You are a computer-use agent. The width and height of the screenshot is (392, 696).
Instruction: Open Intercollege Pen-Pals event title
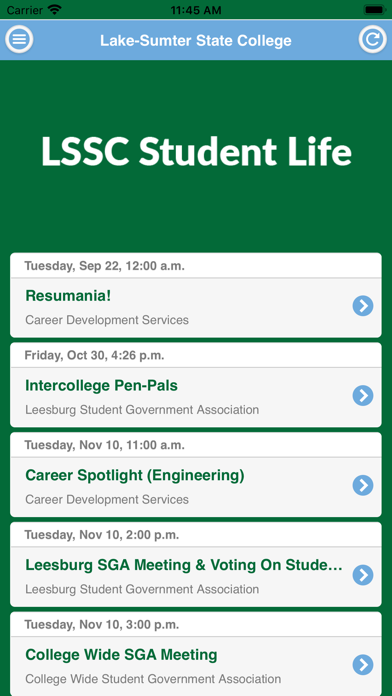pyautogui.click(x=101, y=385)
